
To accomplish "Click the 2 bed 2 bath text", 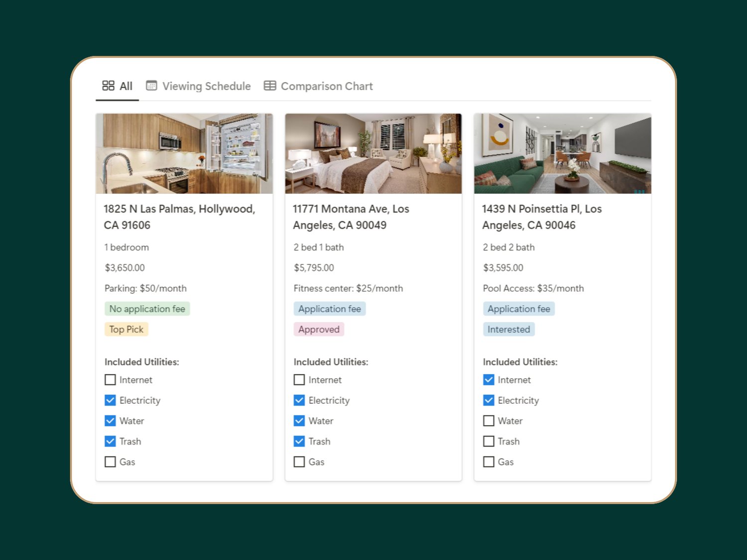I will pos(508,247).
